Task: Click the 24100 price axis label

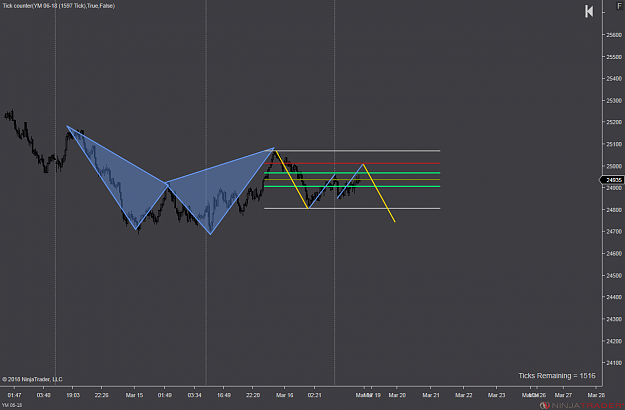Action: [614, 363]
